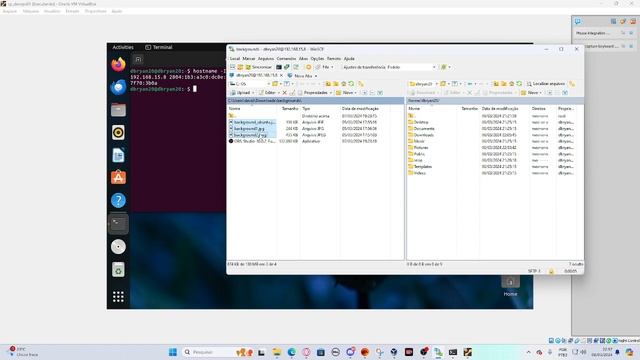The width and height of the screenshot is (640, 360).
Task: Click the local panel parent directory icon
Action: tap(328, 84)
